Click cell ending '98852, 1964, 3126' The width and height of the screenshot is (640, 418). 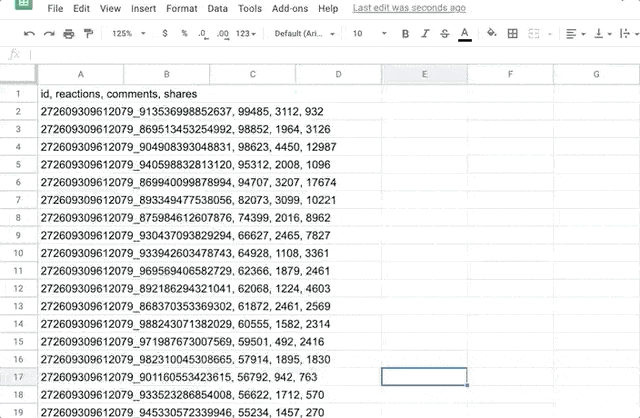(x=80, y=129)
